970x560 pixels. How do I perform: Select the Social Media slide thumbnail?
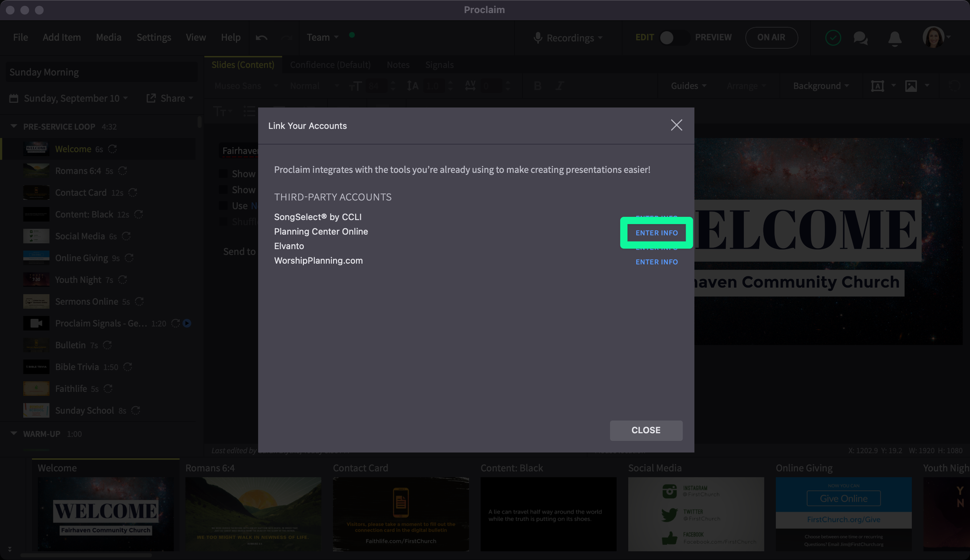pyautogui.click(x=696, y=514)
